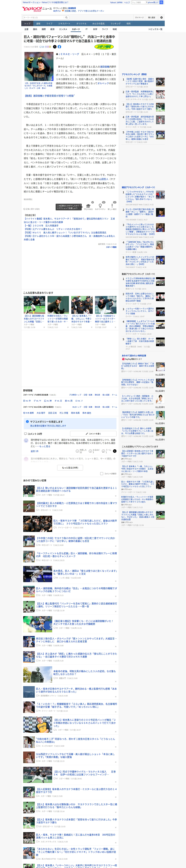Viewport: 186px width, 868px height.
Task: Open the みんなの意見 navigation tab
Action: [99, 24]
